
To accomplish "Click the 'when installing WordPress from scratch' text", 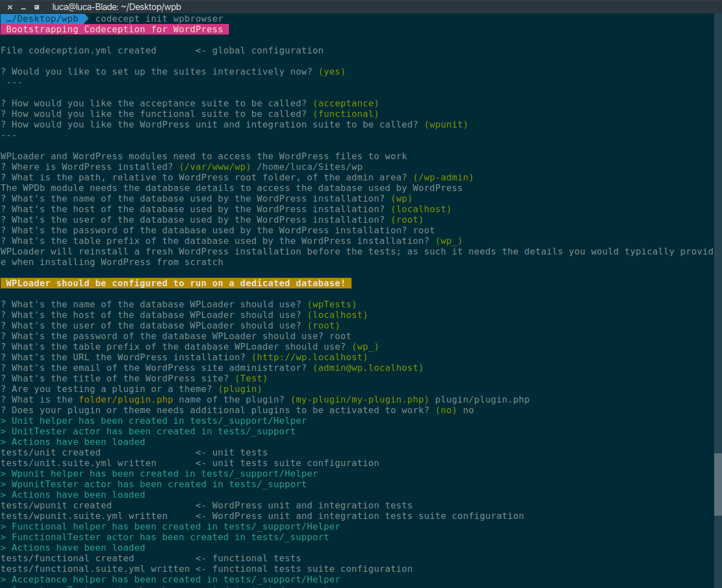I will (x=118, y=262).
